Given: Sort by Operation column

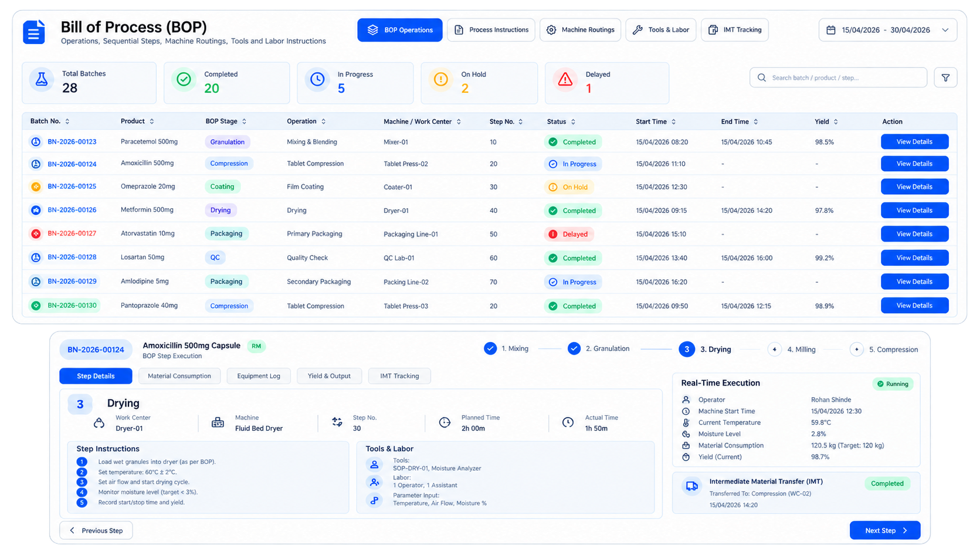Looking at the screenshot, I should pos(324,121).
